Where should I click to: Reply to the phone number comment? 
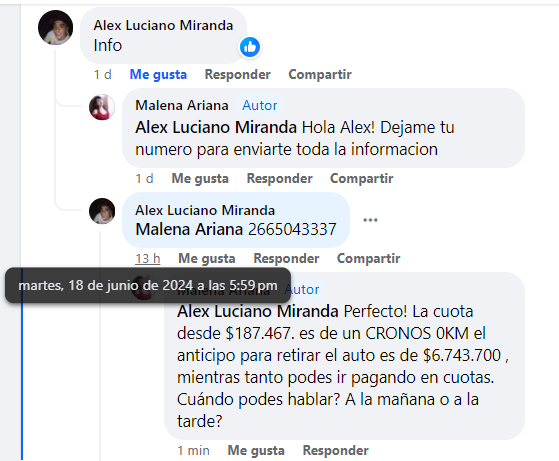[286, 258]
